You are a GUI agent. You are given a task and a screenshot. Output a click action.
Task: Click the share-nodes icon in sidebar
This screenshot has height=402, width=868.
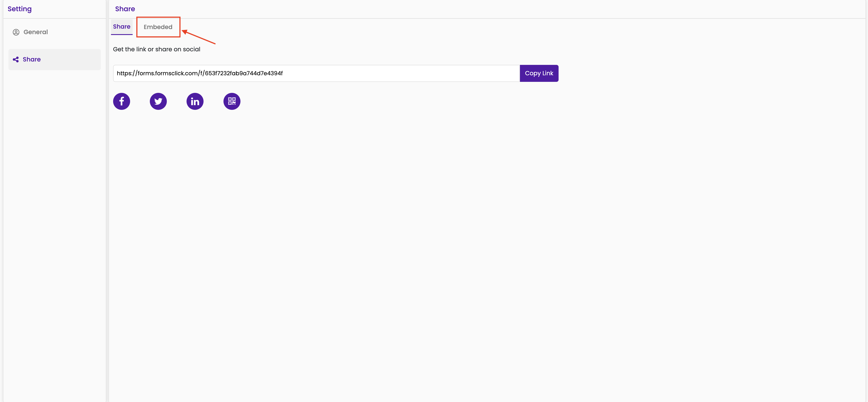16,60
